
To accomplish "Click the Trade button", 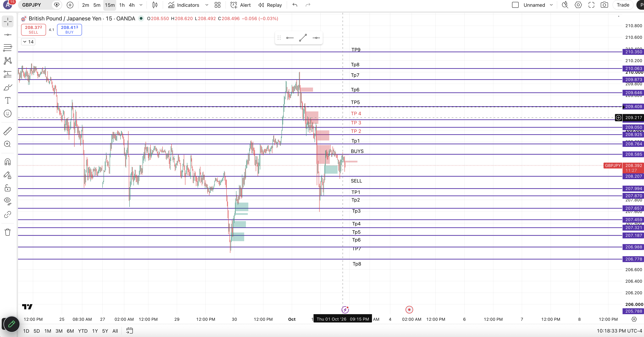I will [x=623, y=5].
